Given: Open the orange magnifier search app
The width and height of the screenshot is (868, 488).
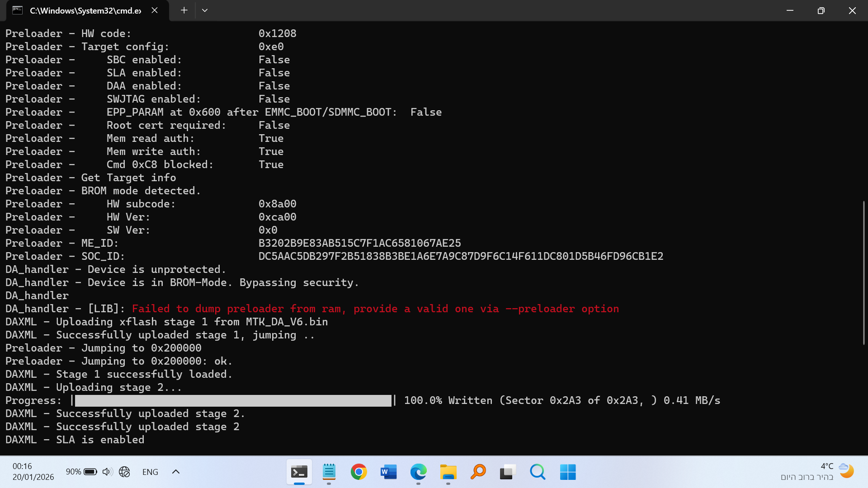Looking at the screenshot, I should pyautogui.click(x=478, y=472).
